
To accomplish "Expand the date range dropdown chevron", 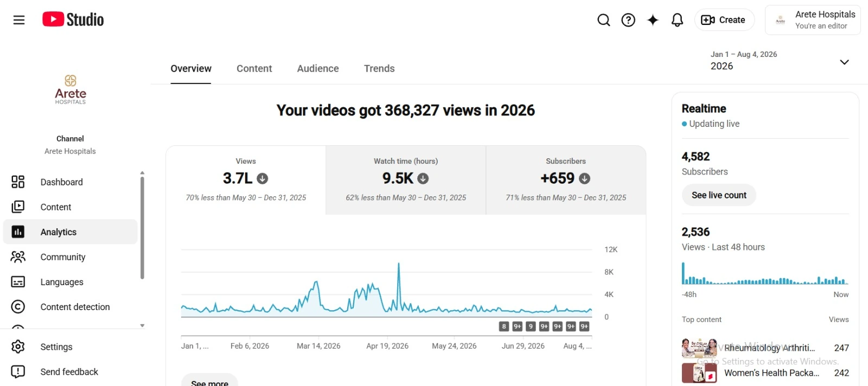I will click(x=844, y=62).
